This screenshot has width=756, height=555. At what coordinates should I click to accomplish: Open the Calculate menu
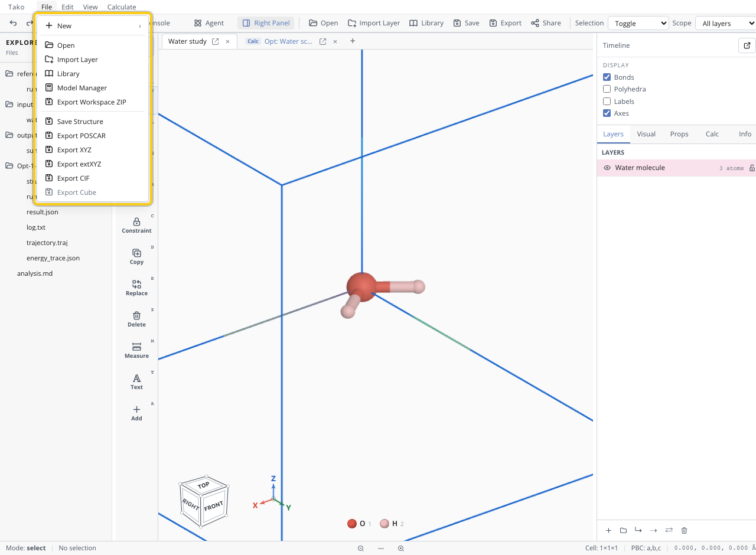pyautogui.click(x=122, y=7)
